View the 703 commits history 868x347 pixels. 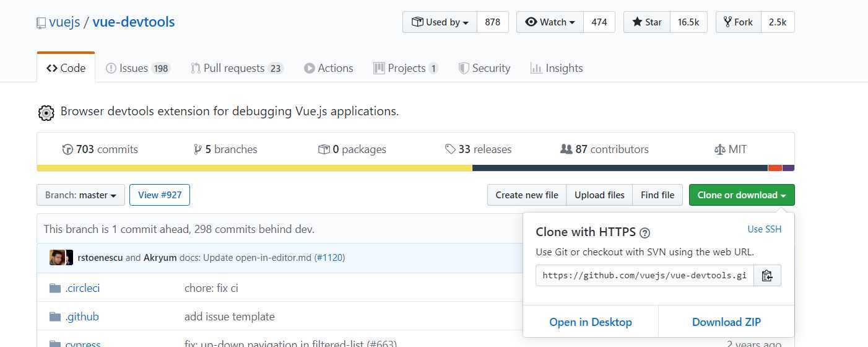[x=100, y=149]
